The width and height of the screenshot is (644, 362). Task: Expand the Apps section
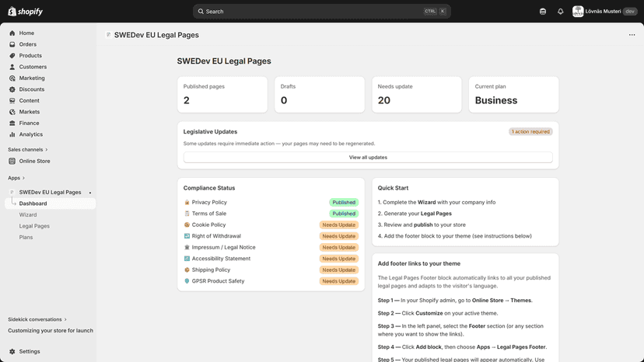pos(16,178)
